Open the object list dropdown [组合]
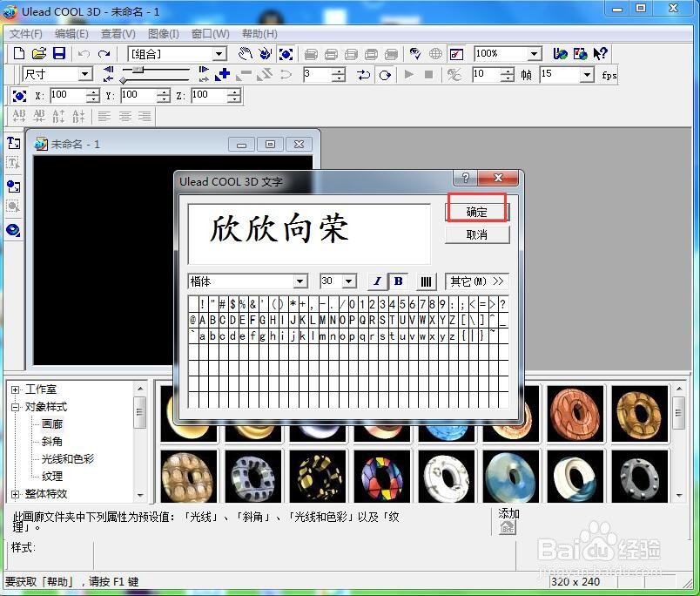Screen dimensions: 700x596 pyautogui.click(x=219, y=55)
